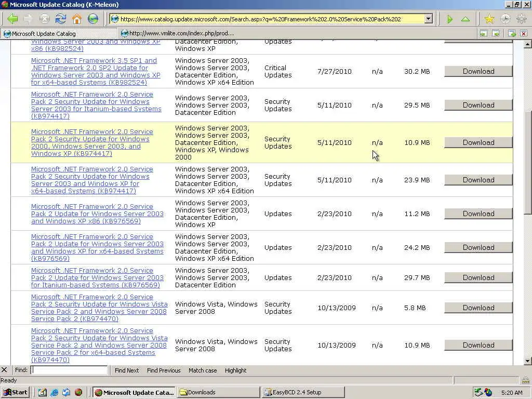Download the 10.9 MB update dated 10/13/2009
This screenshot has width=532, height=399.
click(x=478, y=345)
